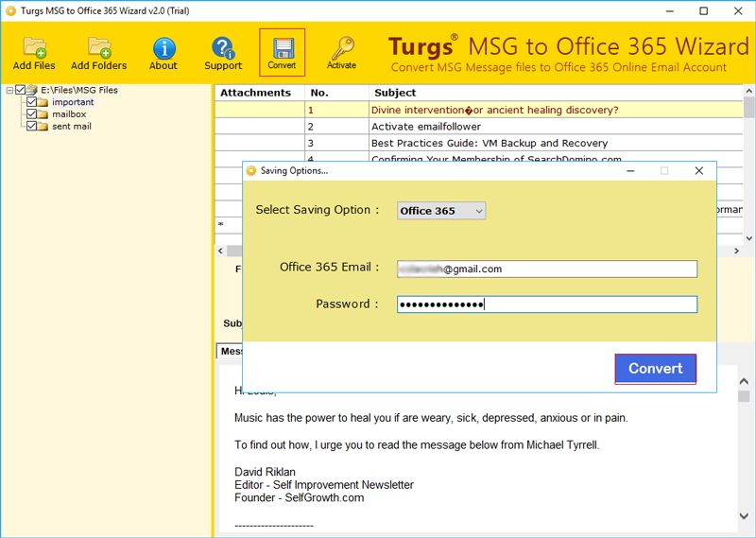The image size is (756, 538).
Task: Click the important folder icon in tree
Action: click(43, 102)
